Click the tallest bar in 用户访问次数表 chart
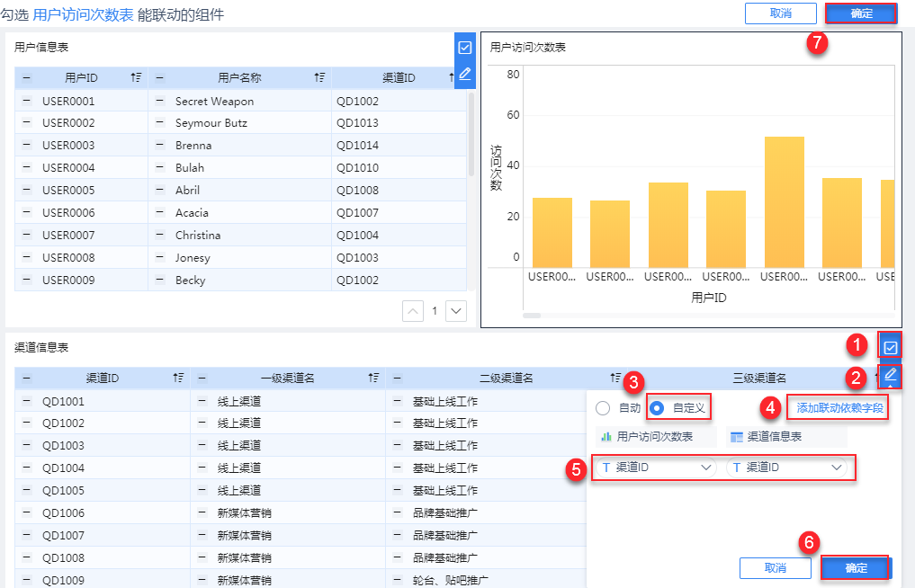The image size is (915, 588). [785, 201]
